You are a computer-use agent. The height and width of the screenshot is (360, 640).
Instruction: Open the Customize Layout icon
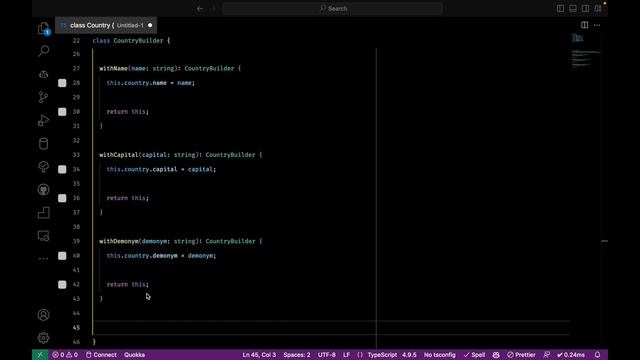598,9
